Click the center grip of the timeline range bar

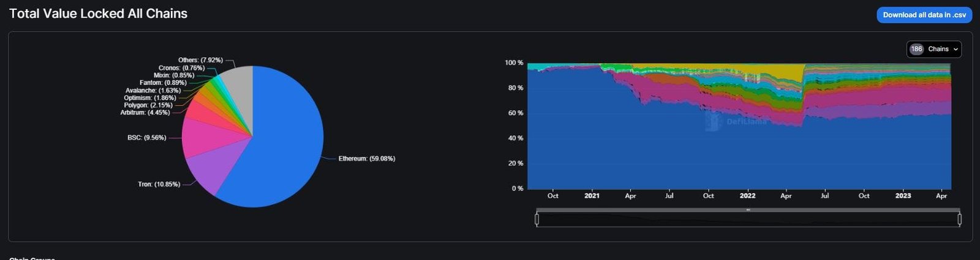click(748, 210)
